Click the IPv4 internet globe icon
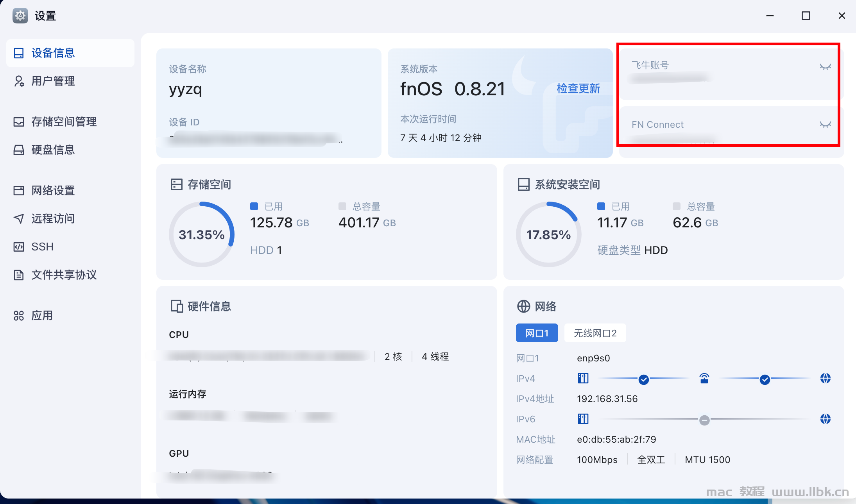856x504 pixels. click(x=825, y=378)
